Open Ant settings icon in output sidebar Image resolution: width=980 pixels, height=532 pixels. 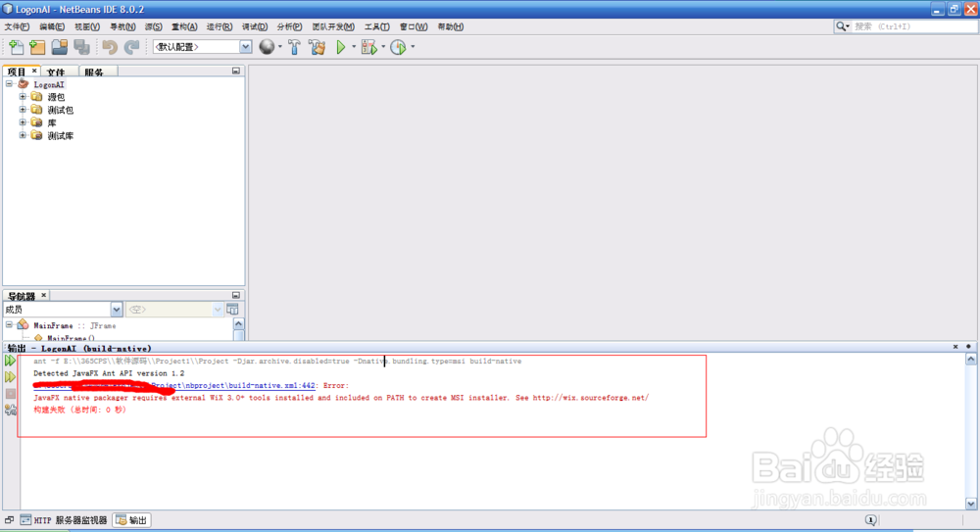pos(10,411)
